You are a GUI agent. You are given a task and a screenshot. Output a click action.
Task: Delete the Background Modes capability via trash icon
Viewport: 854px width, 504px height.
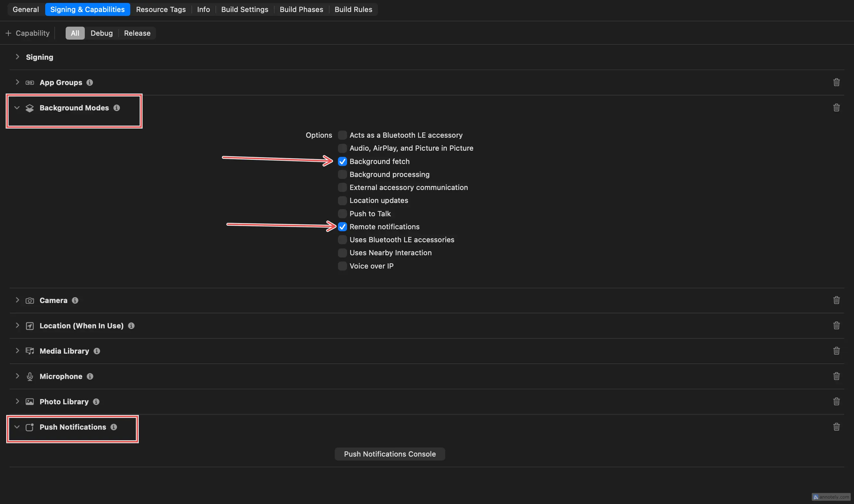pos(836,108)
